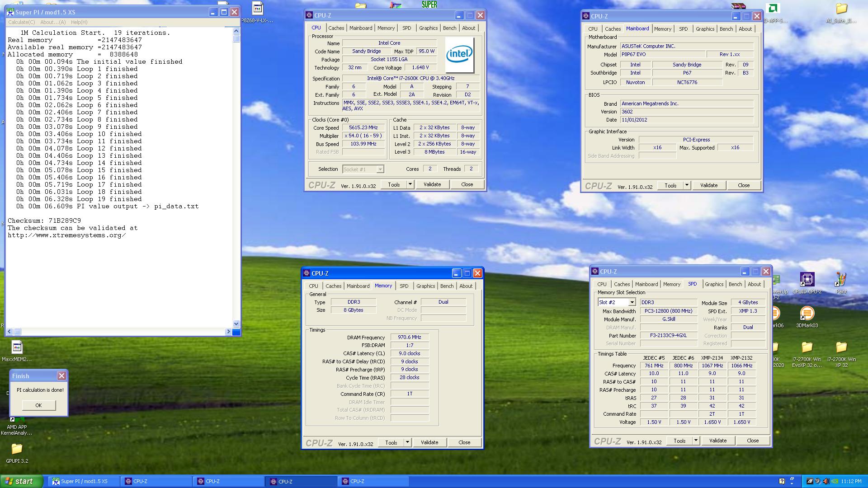The image size is (868, 488).
Task: Select the AMD APP KernelAnalyzer desktop shortcut
Action: [x=17, y=426]
